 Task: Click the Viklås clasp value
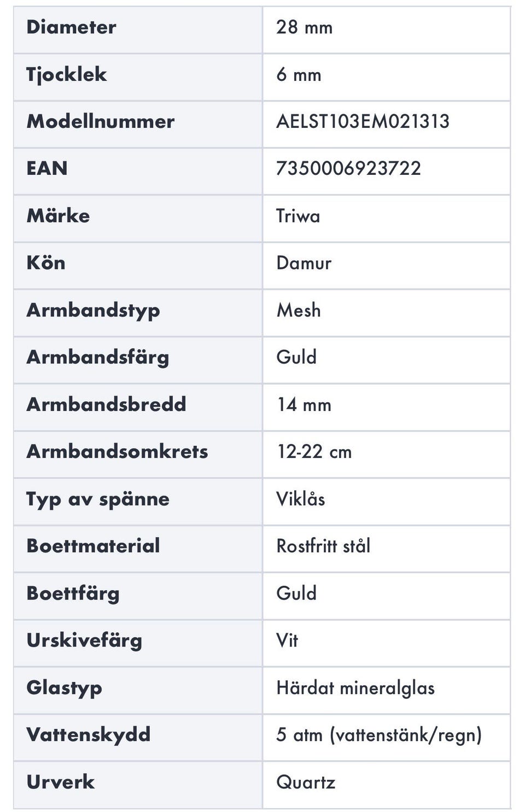point(300,499)
